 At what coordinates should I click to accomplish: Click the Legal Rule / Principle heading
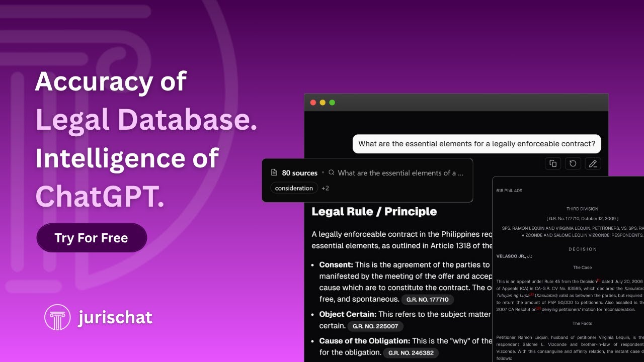374,212
